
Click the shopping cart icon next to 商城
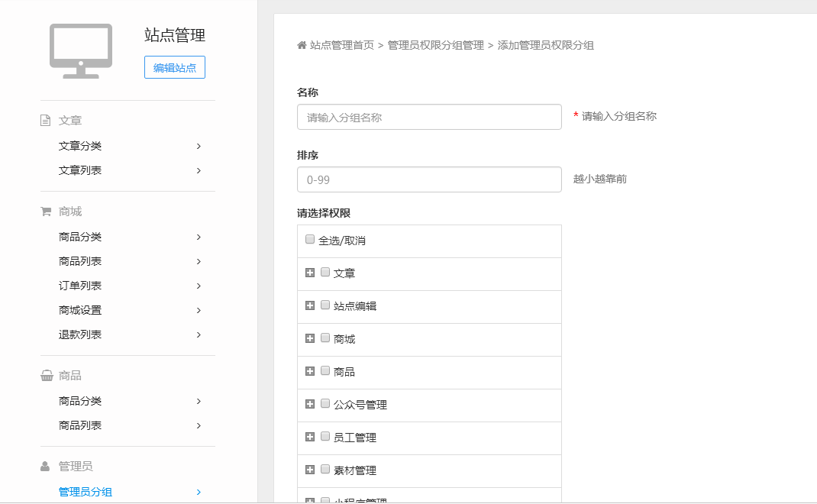45,212
